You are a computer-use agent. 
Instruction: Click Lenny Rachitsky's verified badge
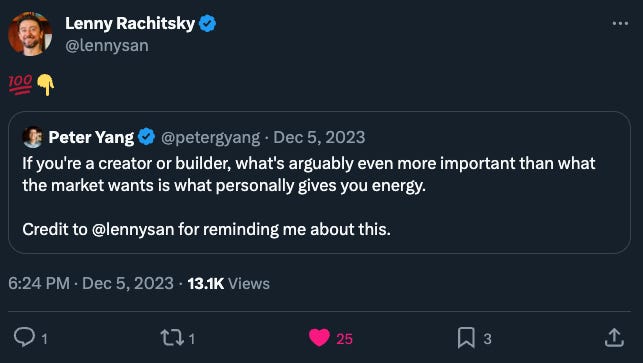pyautogui.click(x=207, y=23)
